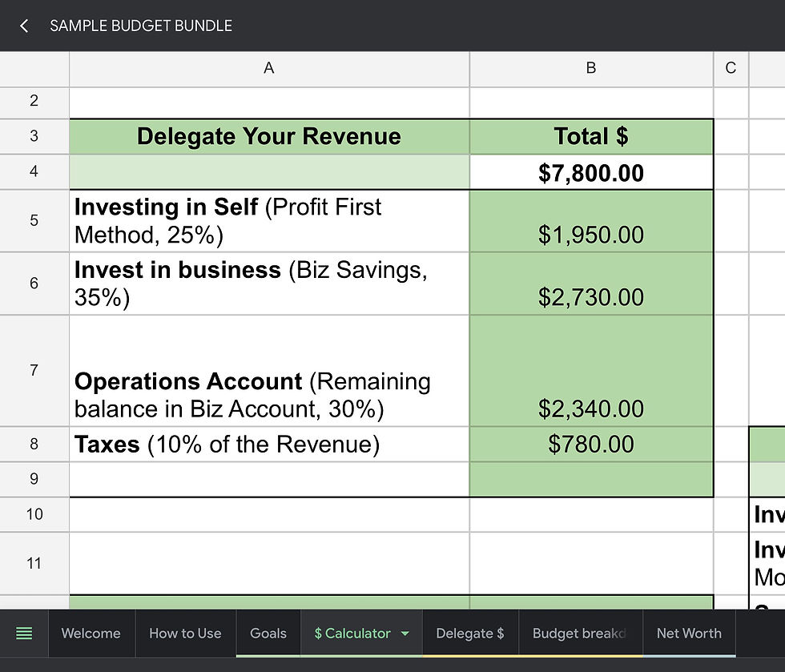This screenshot has width=785, height=672.
Task: Open the Delegate $ sheet tab
Action: coord(470,634)
